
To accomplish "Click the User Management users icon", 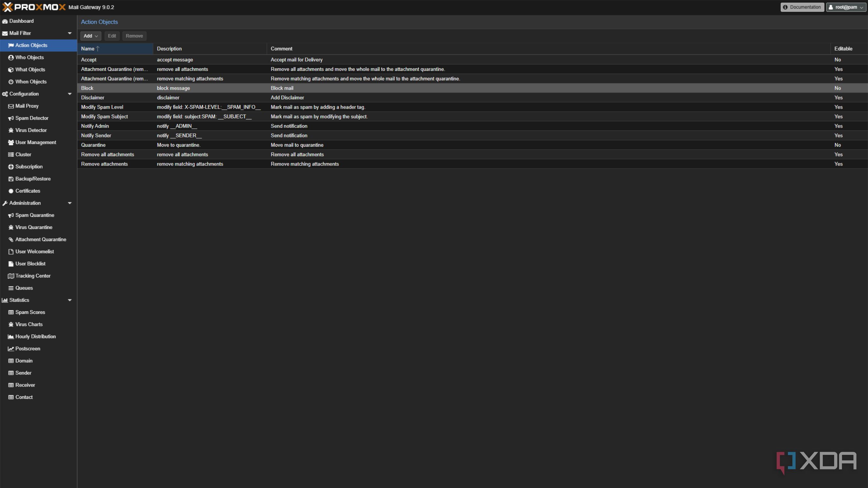I will [11, 142].
